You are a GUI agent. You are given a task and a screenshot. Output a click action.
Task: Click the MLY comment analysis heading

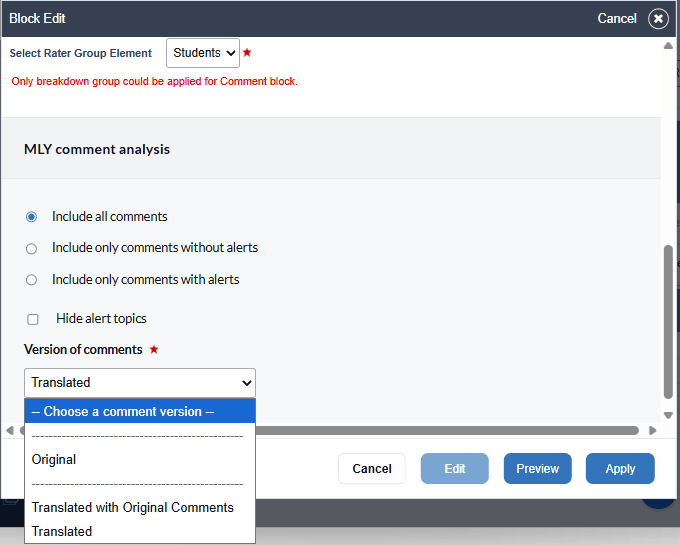97,150
